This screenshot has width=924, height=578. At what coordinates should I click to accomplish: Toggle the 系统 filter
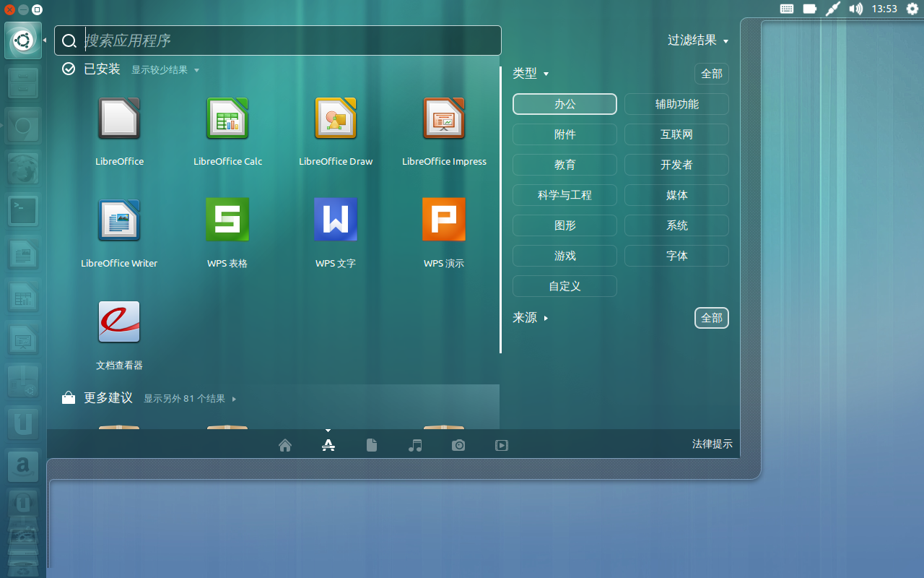coord(676,225)
